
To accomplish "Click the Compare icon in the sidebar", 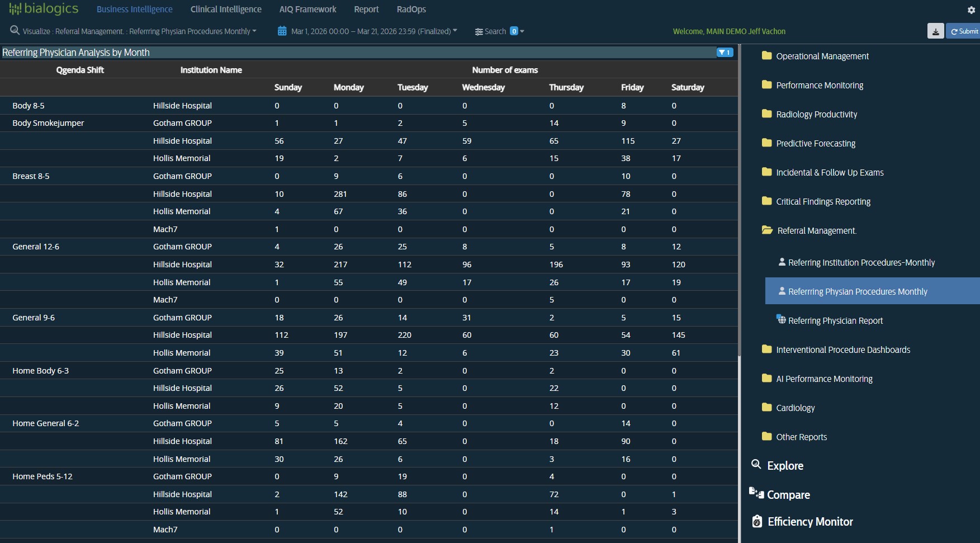I will point(756,494).
